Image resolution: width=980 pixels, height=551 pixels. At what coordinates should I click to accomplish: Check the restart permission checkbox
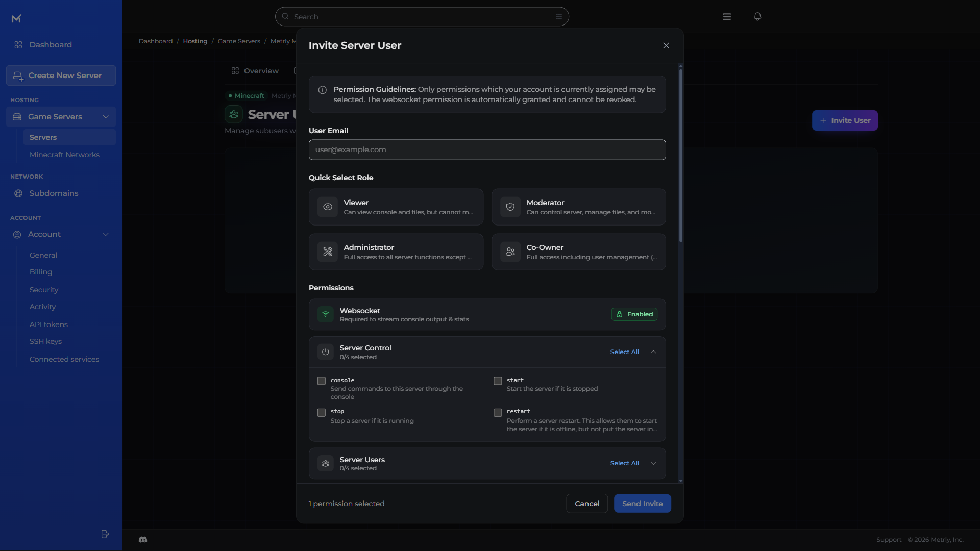pos(498,413)
